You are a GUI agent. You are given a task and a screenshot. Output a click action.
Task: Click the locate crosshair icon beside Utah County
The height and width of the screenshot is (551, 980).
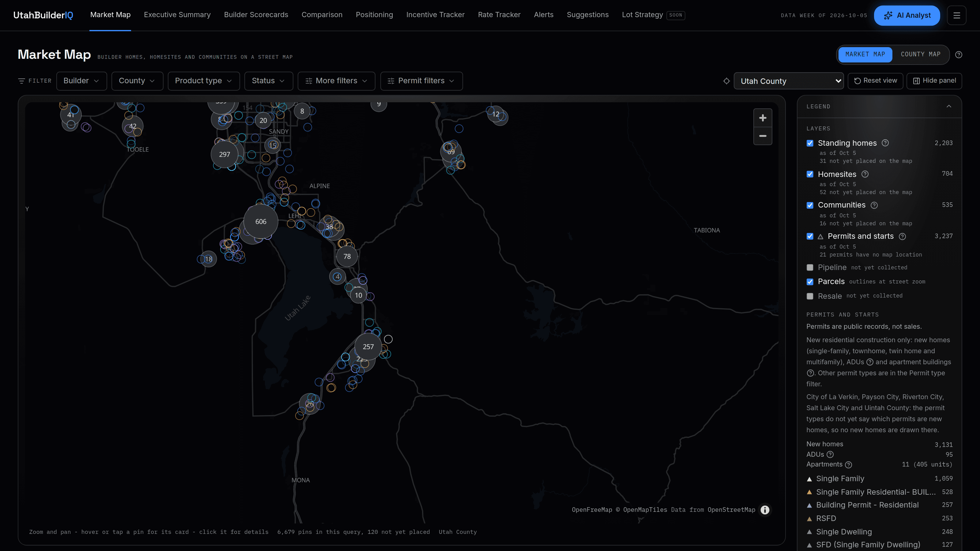(726, 81)
